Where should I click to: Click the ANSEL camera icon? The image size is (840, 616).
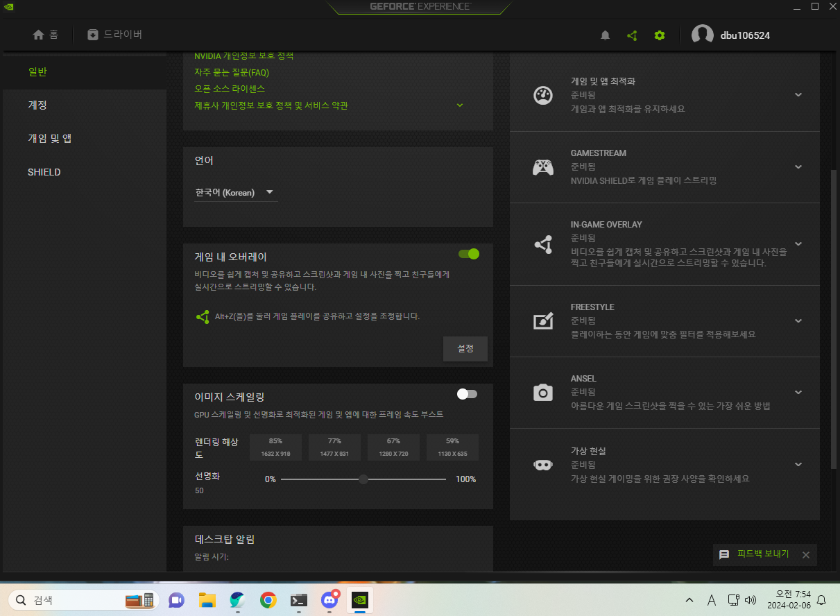click(x=542, y=393)
